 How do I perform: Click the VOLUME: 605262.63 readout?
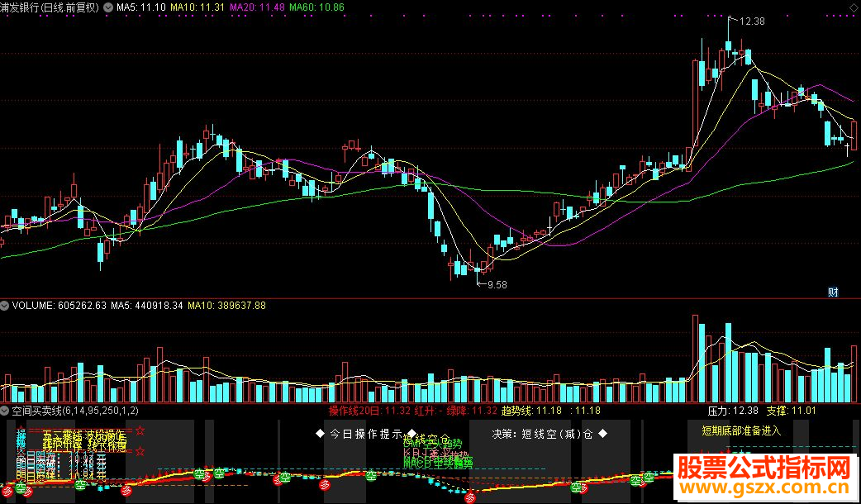pos(59,305)
